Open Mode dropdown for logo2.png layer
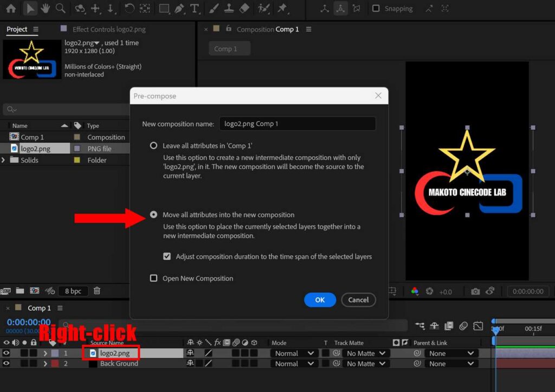The image size is (555, 392). [x=294, y=354]
